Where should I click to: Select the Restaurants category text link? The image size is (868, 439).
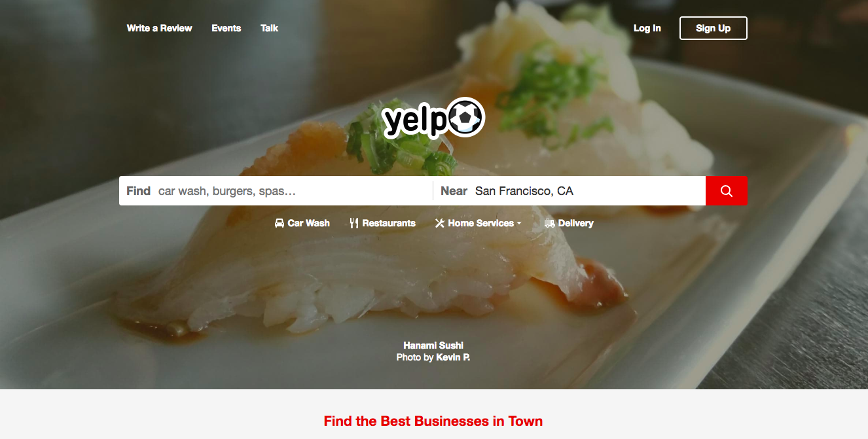pos(389,223)
